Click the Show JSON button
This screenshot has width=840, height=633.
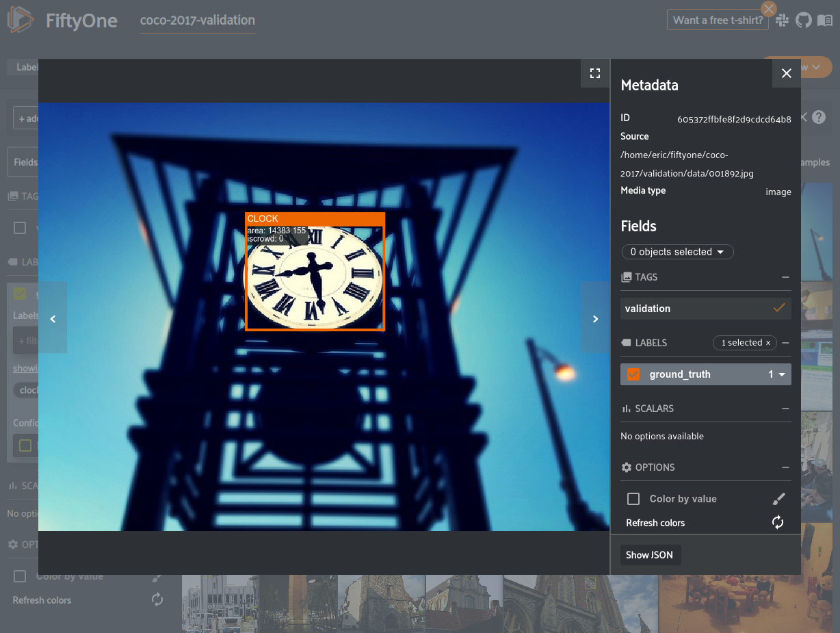[x=649, y=555]
